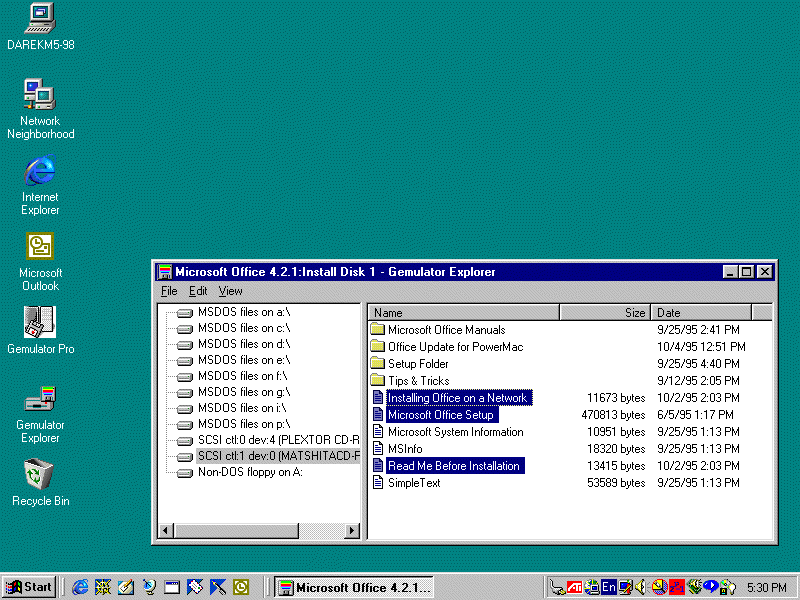Viewport: 800px width, 600px height.
Task: Click the padlock and lightbulb tray icon
Action: coord(728,587)
